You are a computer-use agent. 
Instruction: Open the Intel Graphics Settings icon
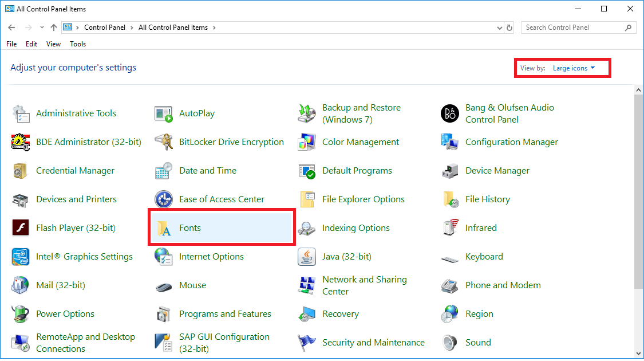(21, 257)
